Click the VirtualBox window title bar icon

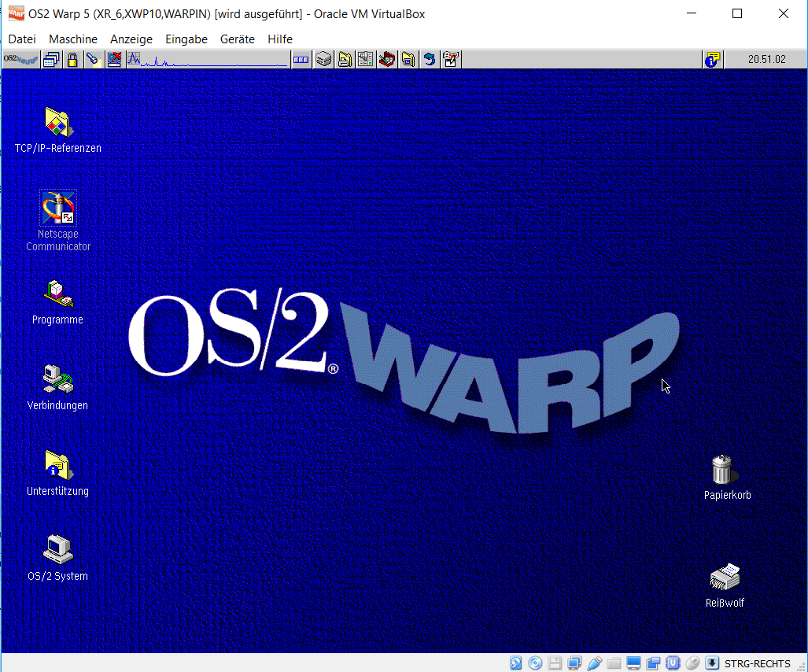click(16, 13)
